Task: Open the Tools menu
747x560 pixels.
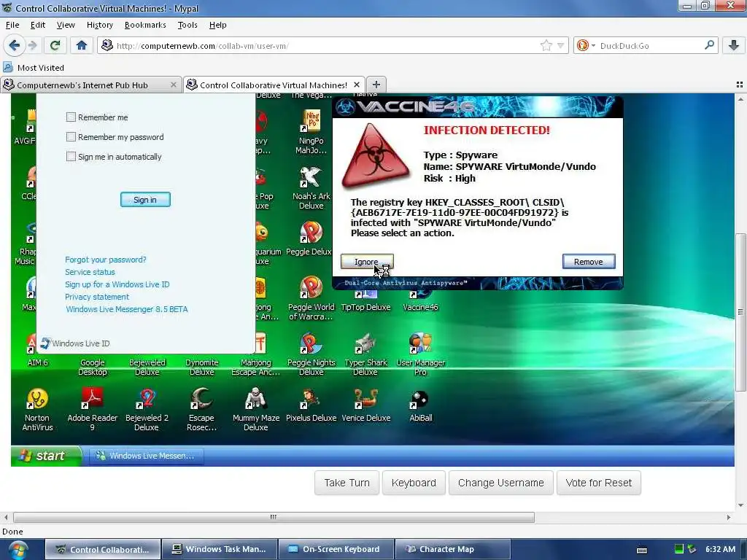Action: [x=187, y=25]
